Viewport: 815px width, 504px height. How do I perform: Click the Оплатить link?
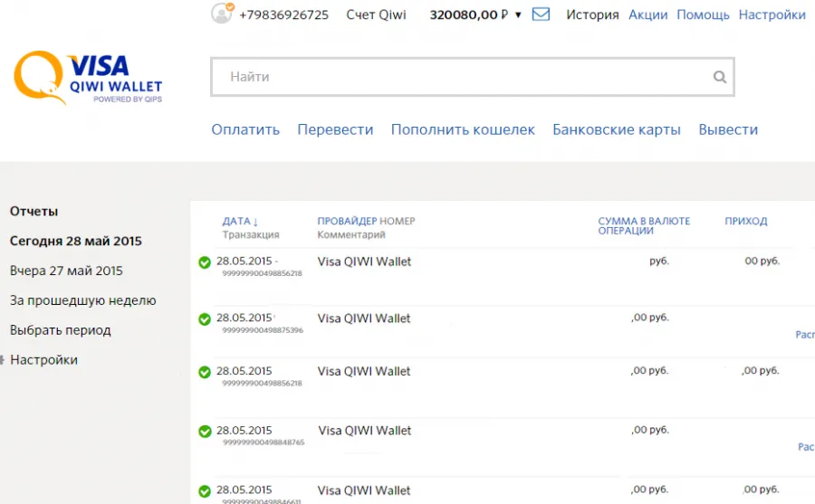[245, 129]
